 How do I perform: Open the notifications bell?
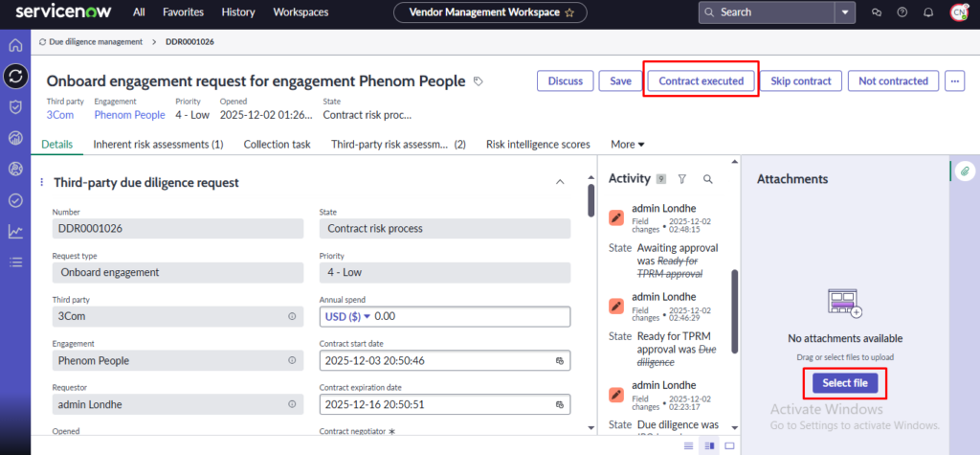928,12
